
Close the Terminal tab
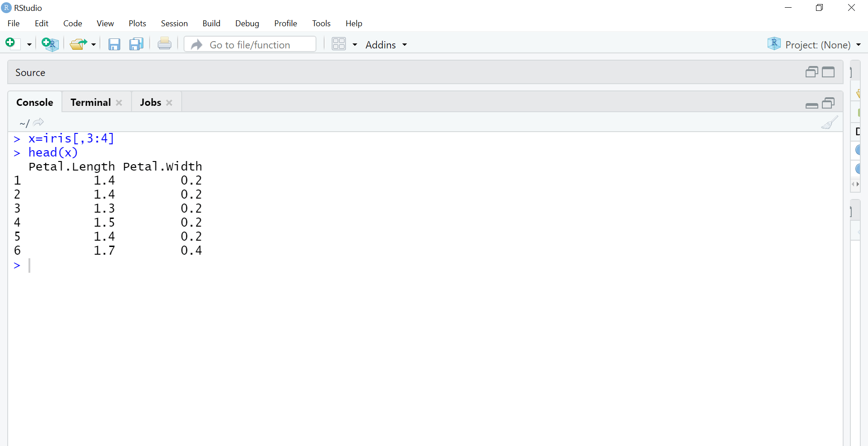119,103
